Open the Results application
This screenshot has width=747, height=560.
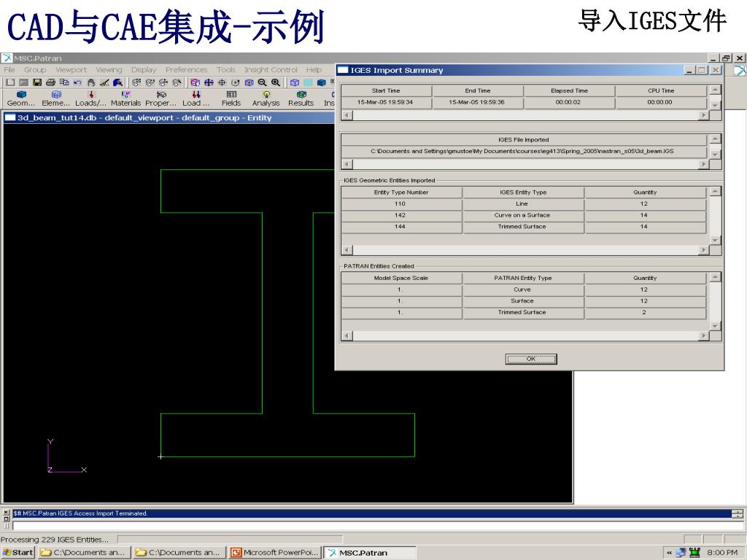click(301, 98)
